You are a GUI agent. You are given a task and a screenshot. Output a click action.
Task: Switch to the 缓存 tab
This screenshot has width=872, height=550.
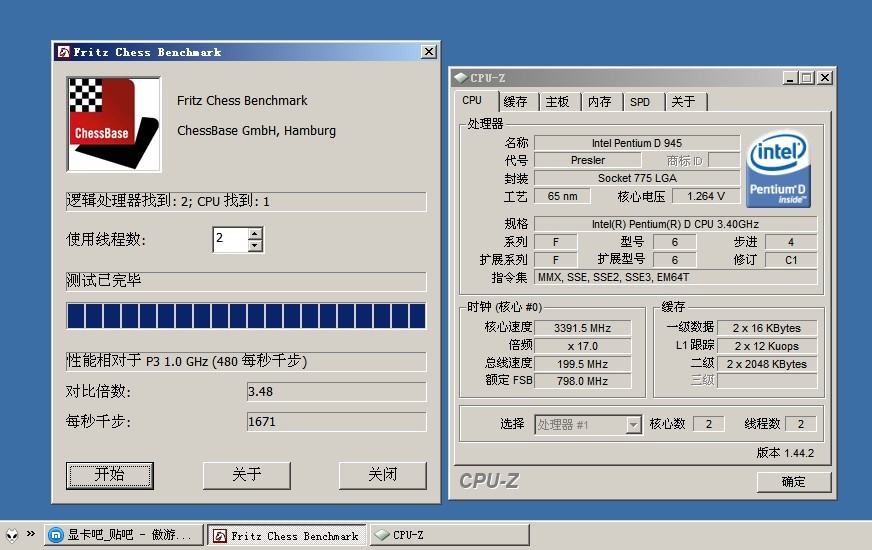click(515, 101)
